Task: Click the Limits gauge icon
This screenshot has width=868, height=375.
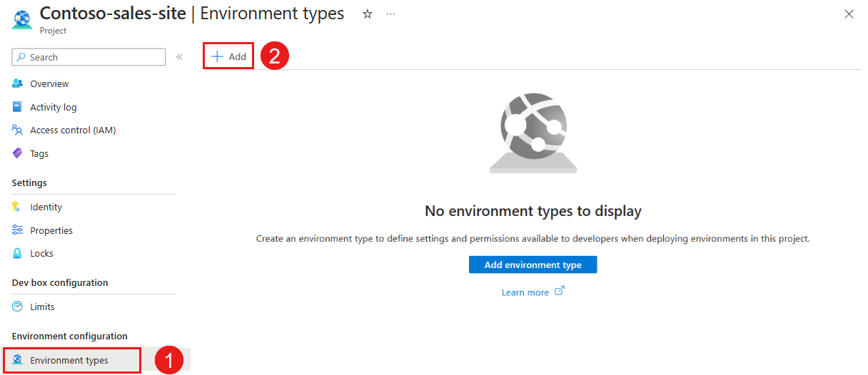Action: pos(18,307)
